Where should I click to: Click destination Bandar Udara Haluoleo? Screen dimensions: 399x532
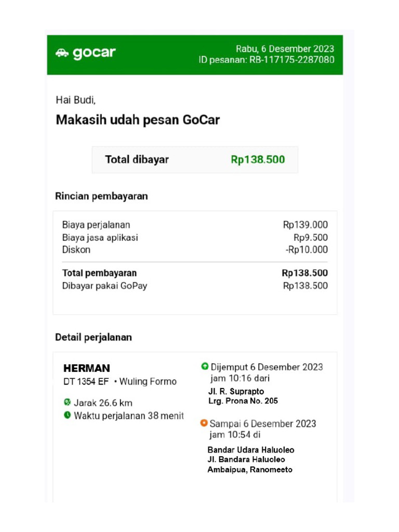(250, 450)
